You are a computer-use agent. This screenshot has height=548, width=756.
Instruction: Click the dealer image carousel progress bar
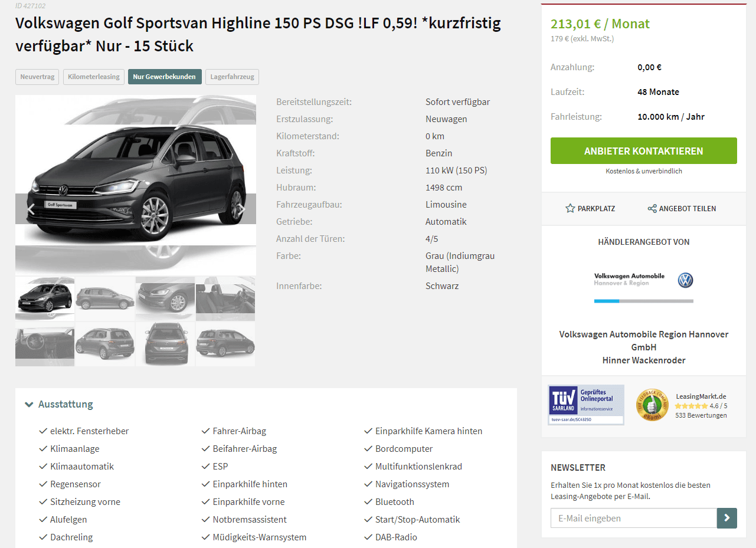coord(644,301)
